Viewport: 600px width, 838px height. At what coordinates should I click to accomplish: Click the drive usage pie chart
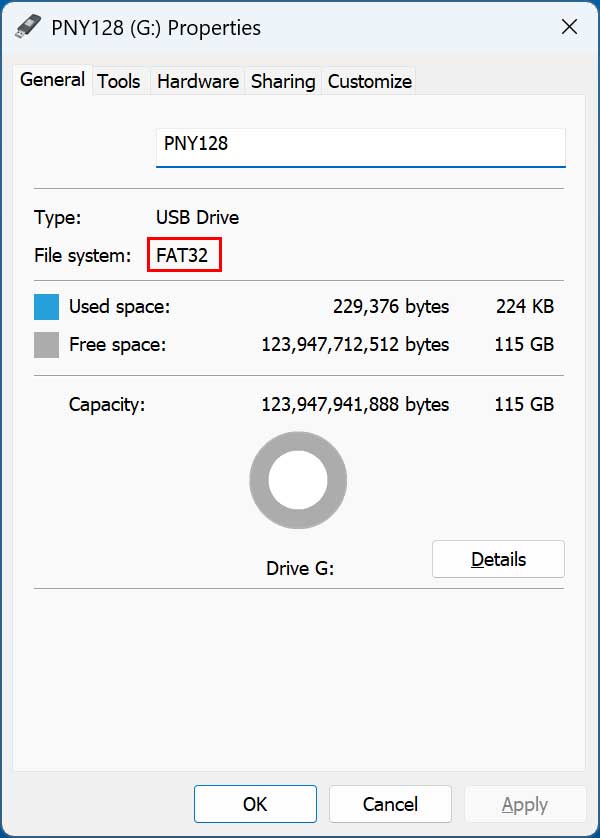(298, 480)
